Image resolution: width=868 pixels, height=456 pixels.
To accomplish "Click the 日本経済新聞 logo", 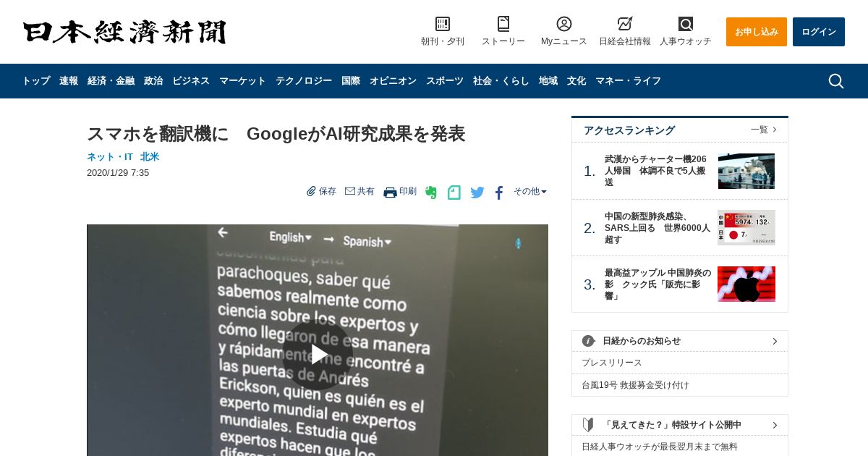I will click(124, 32).
